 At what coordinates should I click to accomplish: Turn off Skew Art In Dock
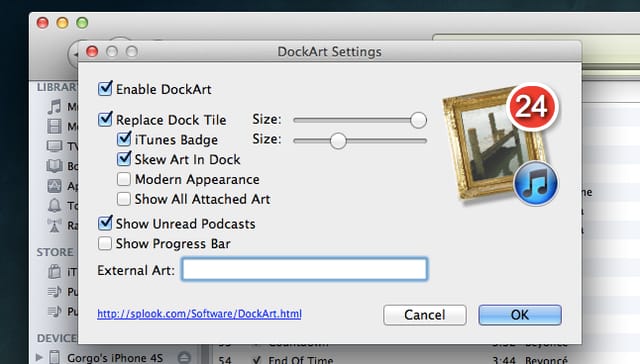[124, 159]
